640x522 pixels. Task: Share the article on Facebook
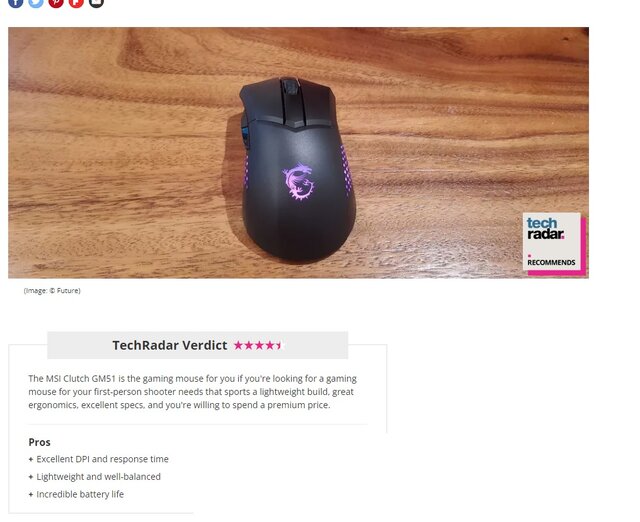pos(16,2)
